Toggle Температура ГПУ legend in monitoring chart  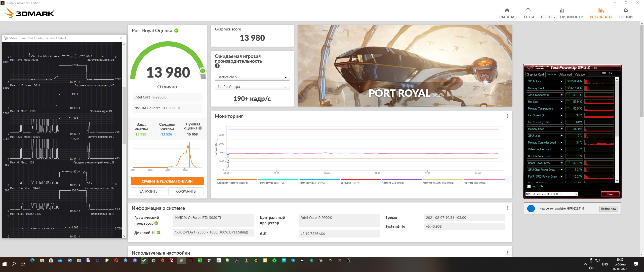click(319, 182)
